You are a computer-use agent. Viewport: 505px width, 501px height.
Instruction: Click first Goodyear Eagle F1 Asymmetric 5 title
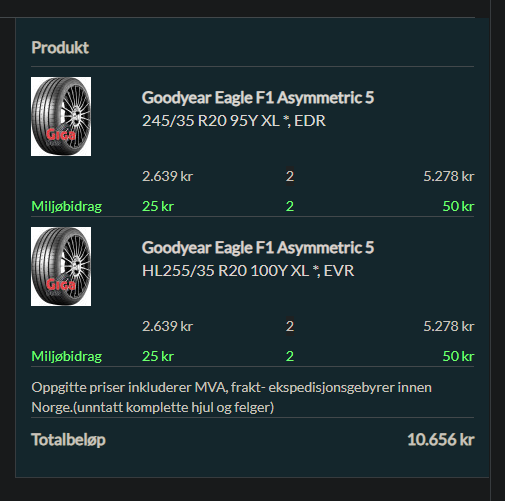258,98
